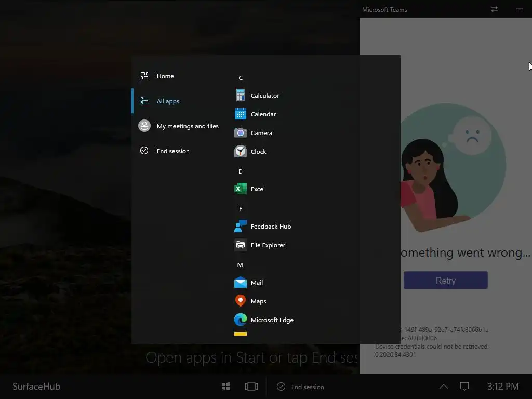This screenshot has width=532, height=399.
Task: Jump to letter M section header
Action: (240, 265)
